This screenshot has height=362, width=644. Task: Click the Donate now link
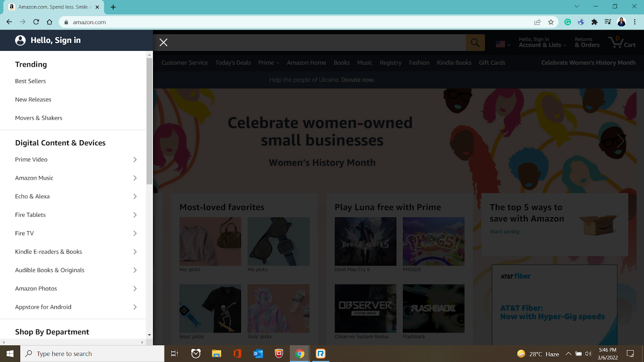[x=358, y=80]
